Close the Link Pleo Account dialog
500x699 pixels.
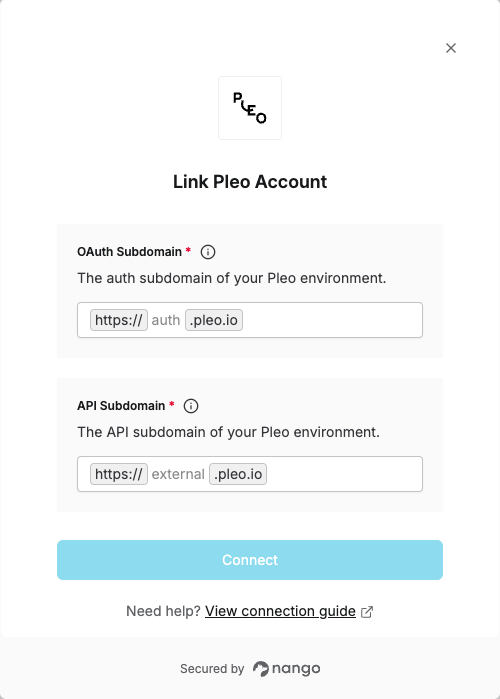click(x=451, y=48)
